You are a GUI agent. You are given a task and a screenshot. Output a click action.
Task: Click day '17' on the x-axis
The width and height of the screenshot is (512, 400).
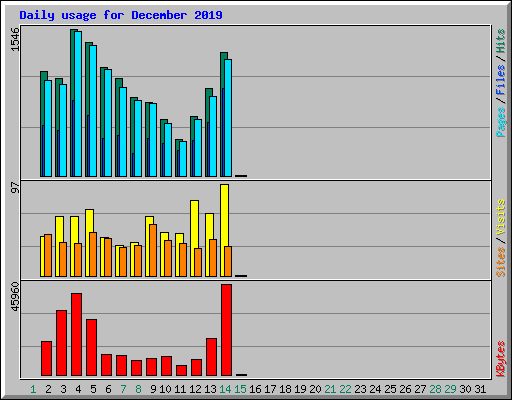point(270,389)
